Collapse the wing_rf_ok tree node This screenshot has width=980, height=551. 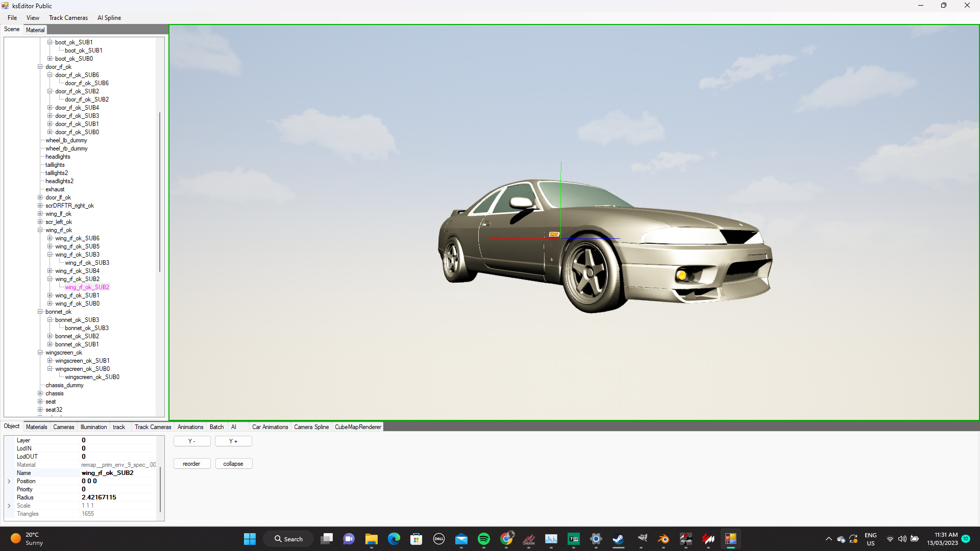tap(40, 230)
